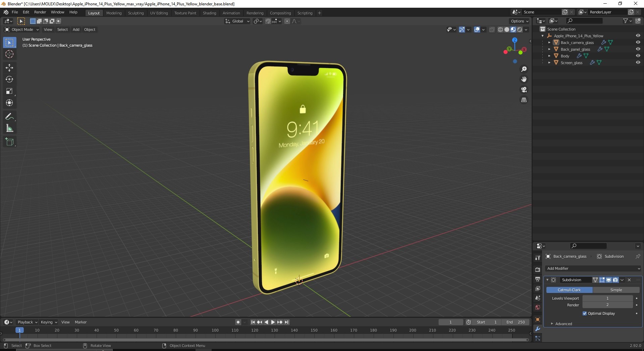Expand Back_panel_glass tree item

tap(549, 49)
